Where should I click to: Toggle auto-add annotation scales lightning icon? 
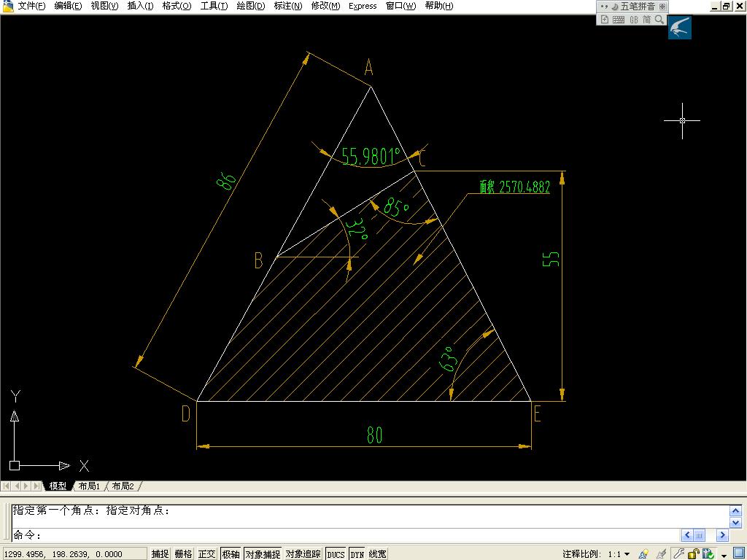661,554
